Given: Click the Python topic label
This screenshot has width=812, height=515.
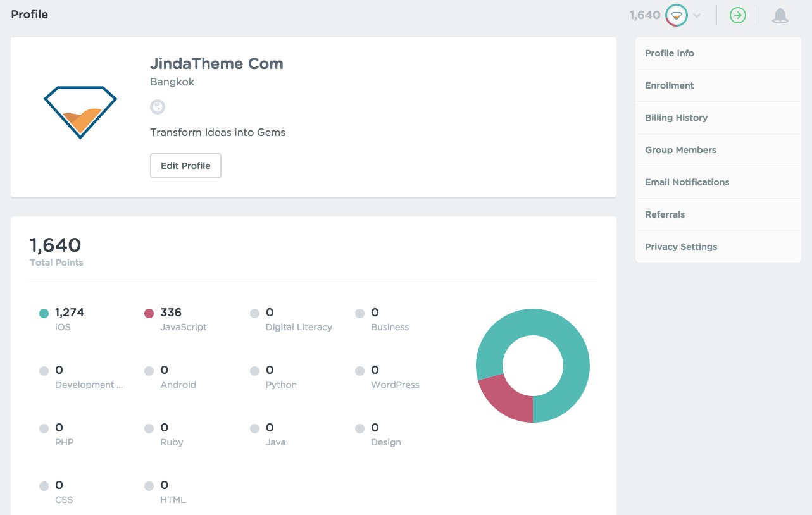Looking at the screenshot, I should tap(281, 385).
